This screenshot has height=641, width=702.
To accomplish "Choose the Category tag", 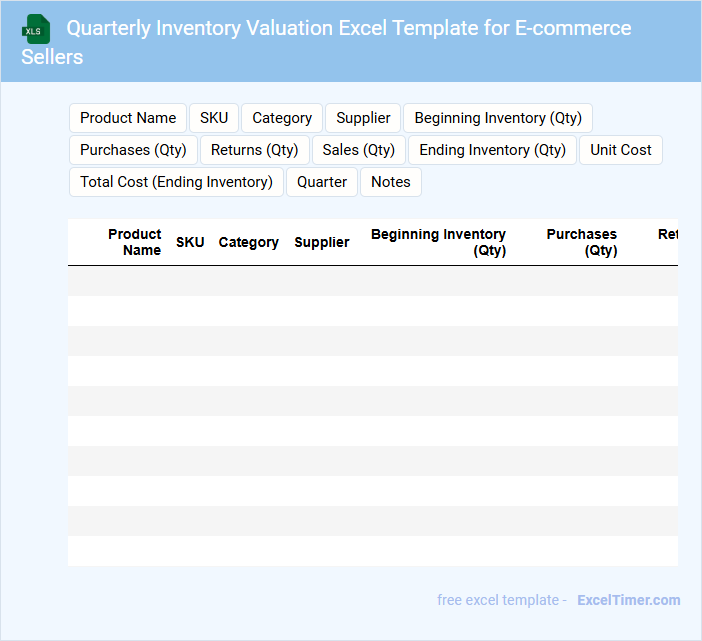I will pos(282,118).
